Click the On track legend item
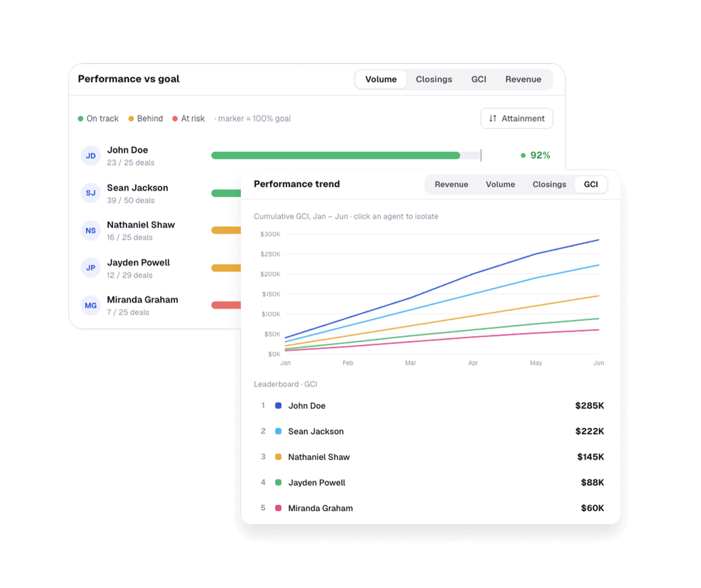Image resolution: width=701 pixels, height=588 pixels. tap(98, 119)
